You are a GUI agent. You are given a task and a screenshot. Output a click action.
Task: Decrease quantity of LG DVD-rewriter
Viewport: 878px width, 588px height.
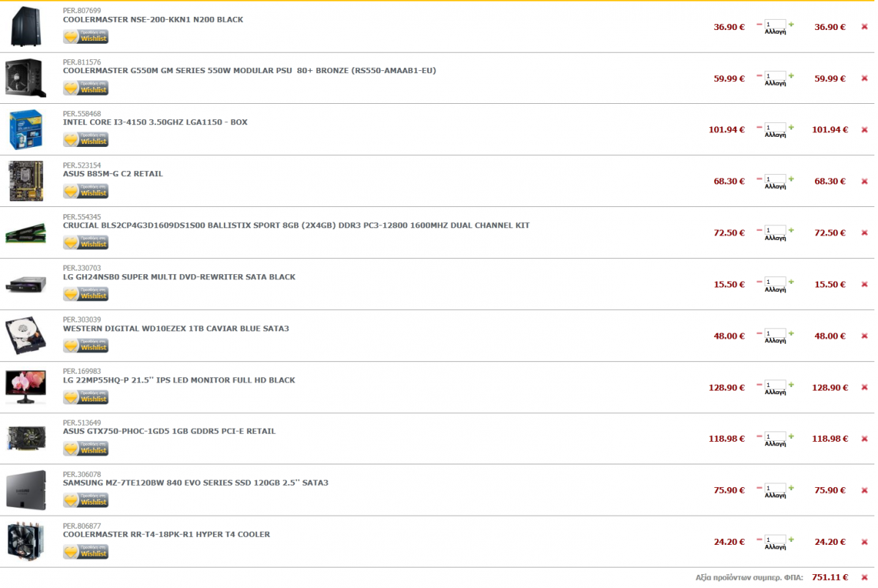pos(759,282)
